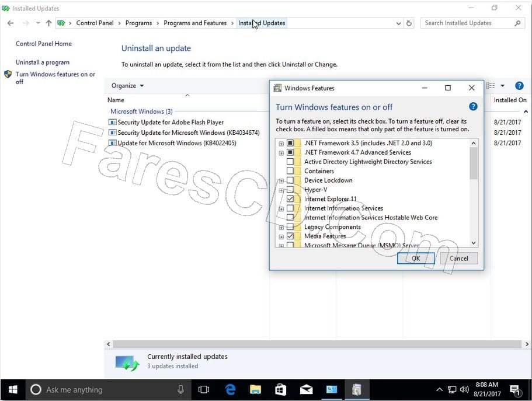Go to Programs and Features breadcrumb
The width and height of the screenshot is (532, 401).
point(194,23)
